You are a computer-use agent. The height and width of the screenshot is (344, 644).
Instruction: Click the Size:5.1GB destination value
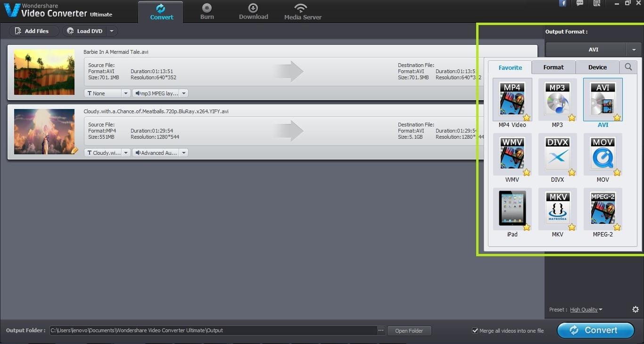point(411,137)
